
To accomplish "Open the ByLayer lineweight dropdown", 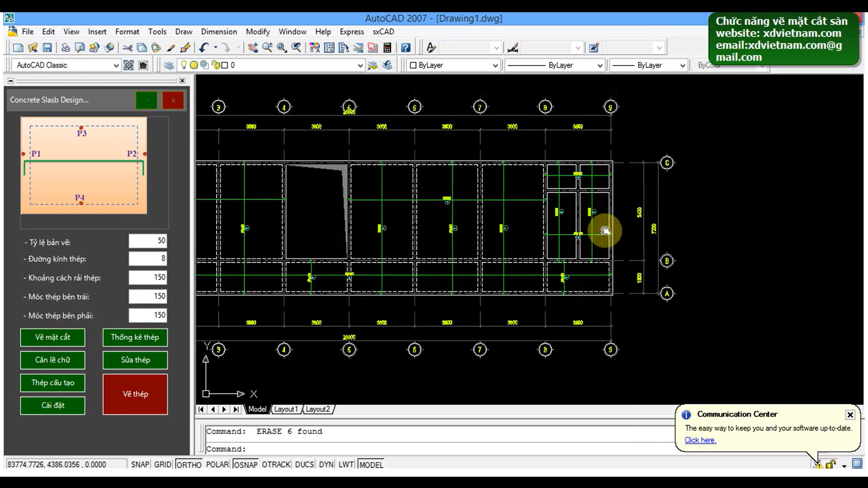I will [683, 66].
